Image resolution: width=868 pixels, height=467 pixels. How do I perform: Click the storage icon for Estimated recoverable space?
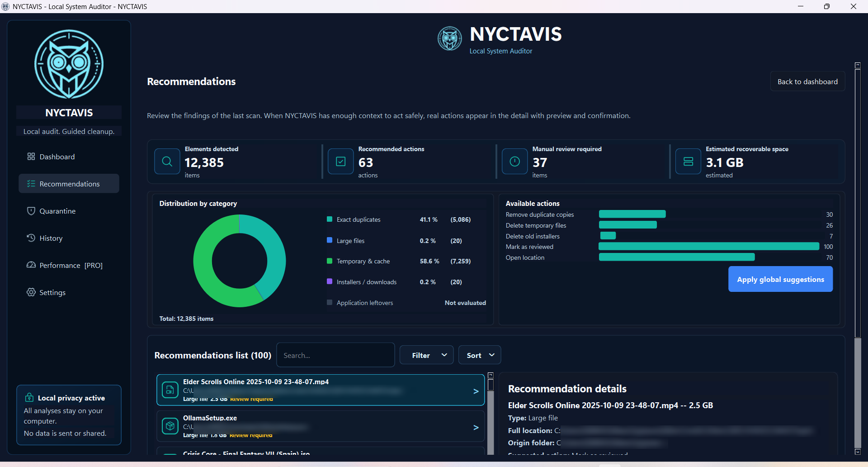coord(688,162)
